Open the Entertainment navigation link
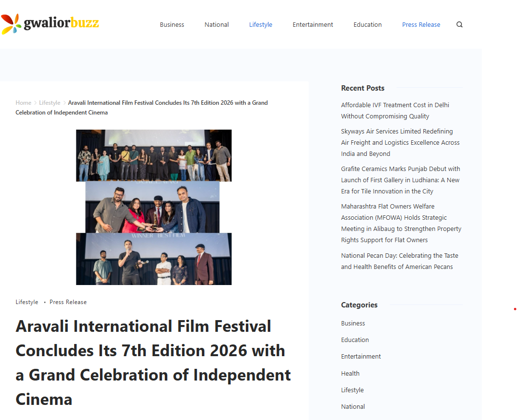The width and height of the screenshot is (517, 420). point(313,25)
